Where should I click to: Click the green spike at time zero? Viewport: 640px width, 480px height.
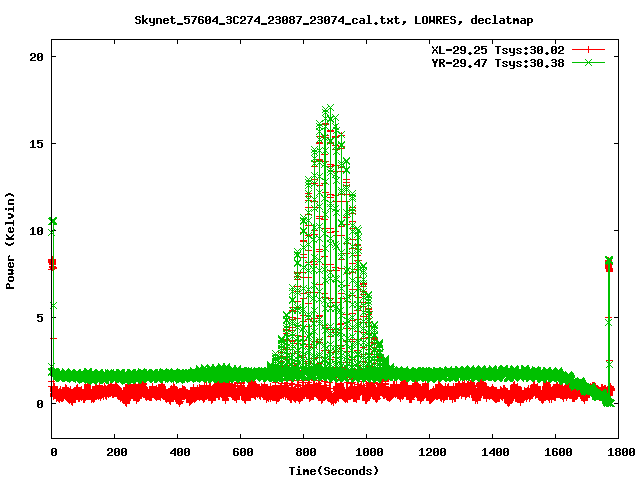pos(53,294)
